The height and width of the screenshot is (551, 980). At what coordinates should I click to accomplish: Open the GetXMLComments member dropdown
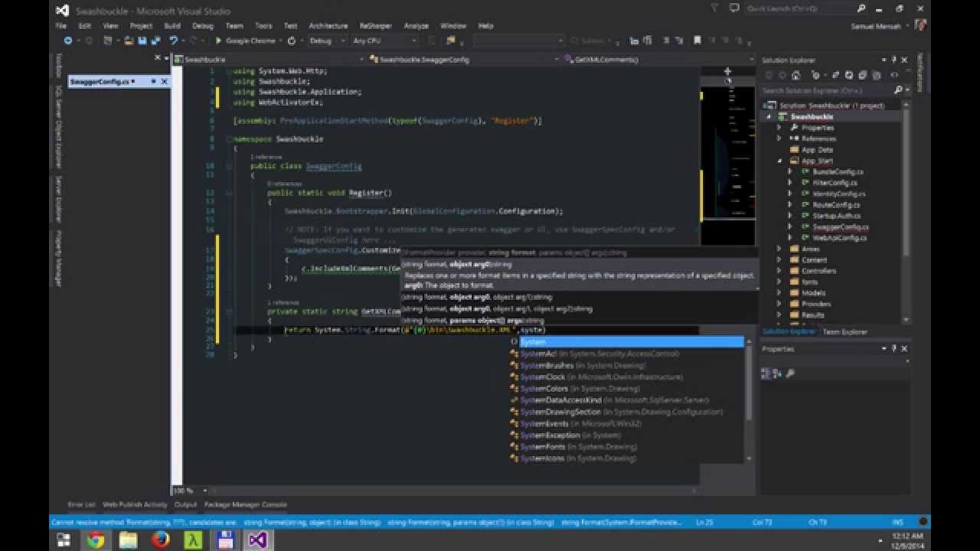click(658, 59)
